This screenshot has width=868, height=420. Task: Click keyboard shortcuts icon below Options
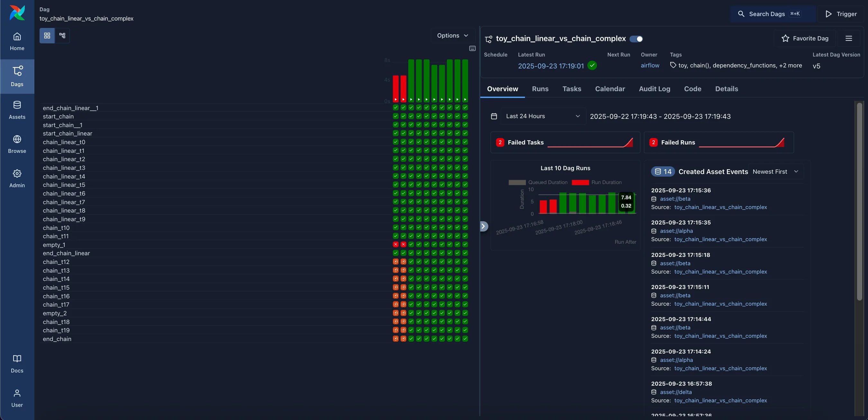(472, 48)
